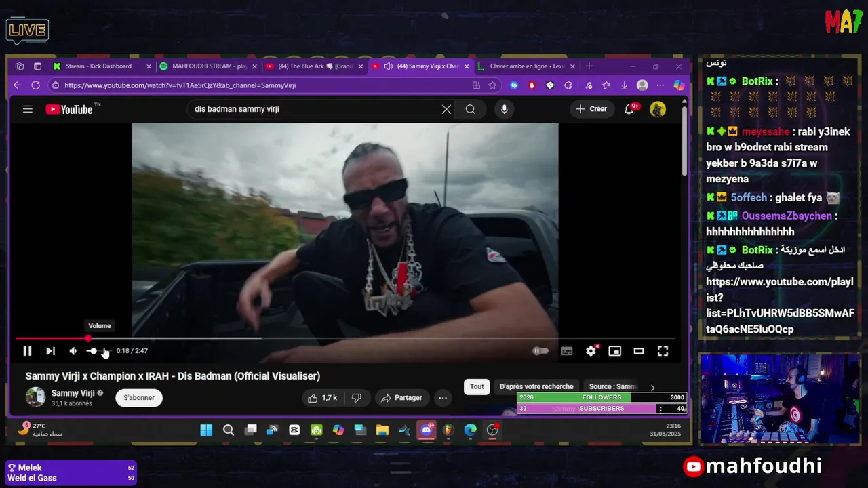Close the Clavier arabe en ligne tab

coord(572,66)
